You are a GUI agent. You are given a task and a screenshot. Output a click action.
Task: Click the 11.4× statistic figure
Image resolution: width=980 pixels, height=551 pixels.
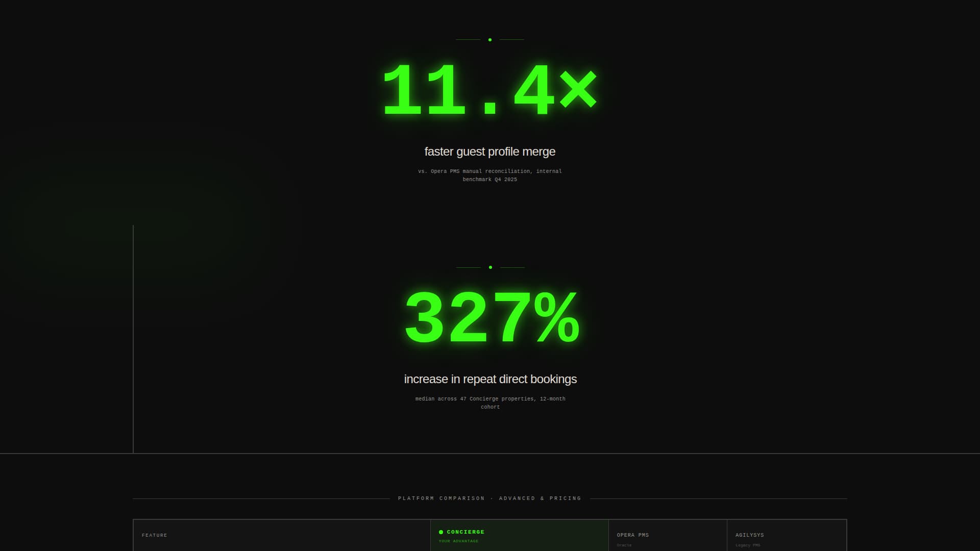tap(489, 90)
